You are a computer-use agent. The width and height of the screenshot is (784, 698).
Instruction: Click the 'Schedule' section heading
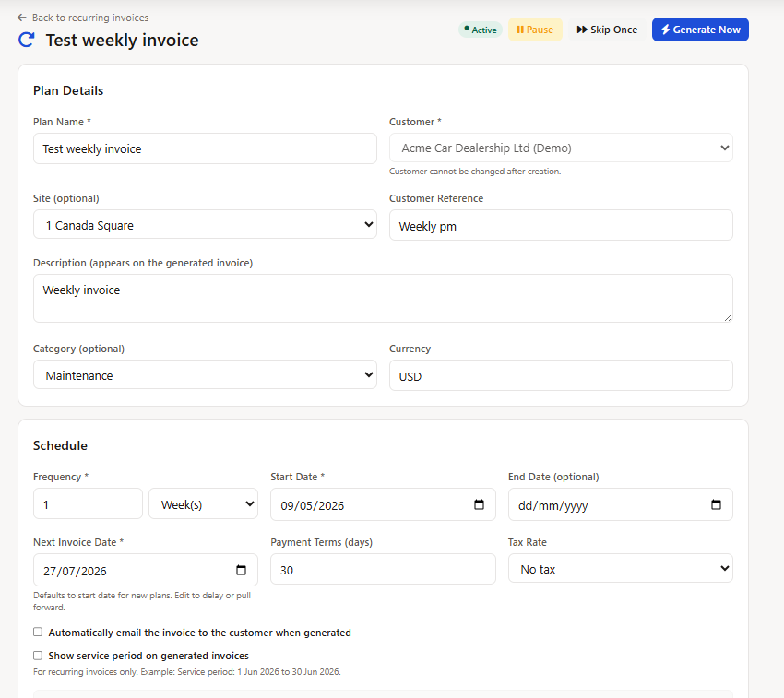point(60,445)
